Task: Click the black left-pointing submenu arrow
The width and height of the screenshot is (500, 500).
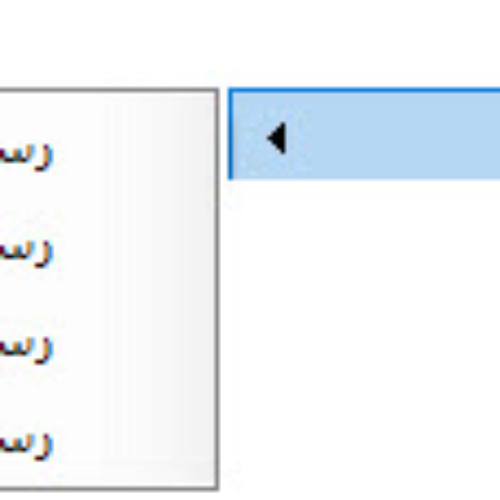Action: click(x=277, y=138)
